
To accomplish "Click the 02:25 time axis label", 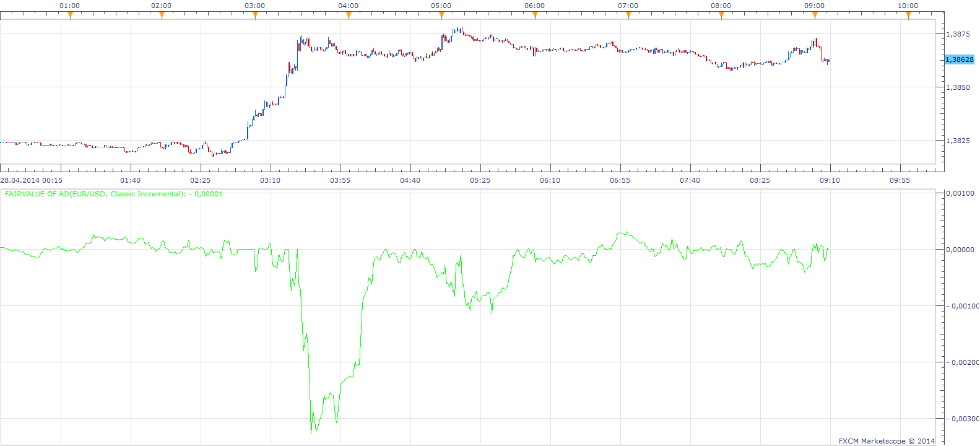I will (x=200, y=180).
